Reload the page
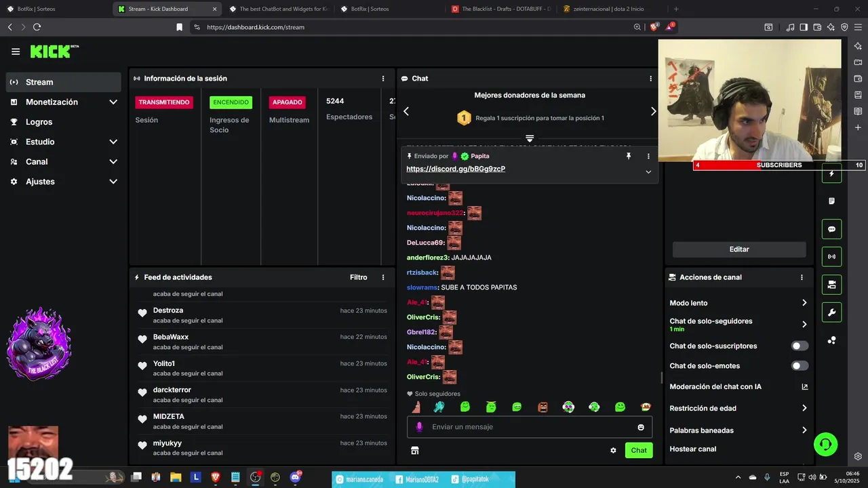Screen dimensions: 868x488 click(37, 27)
